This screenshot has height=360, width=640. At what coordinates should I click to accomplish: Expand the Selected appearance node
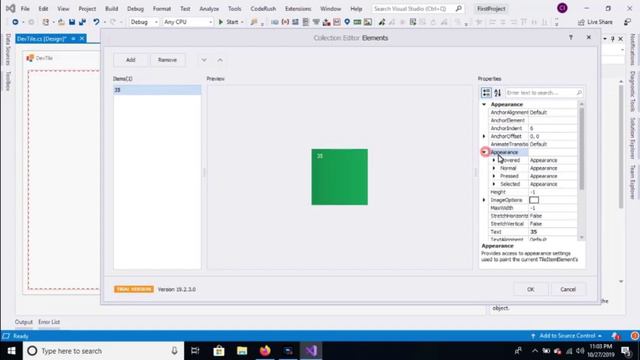[x=494, y=184]
